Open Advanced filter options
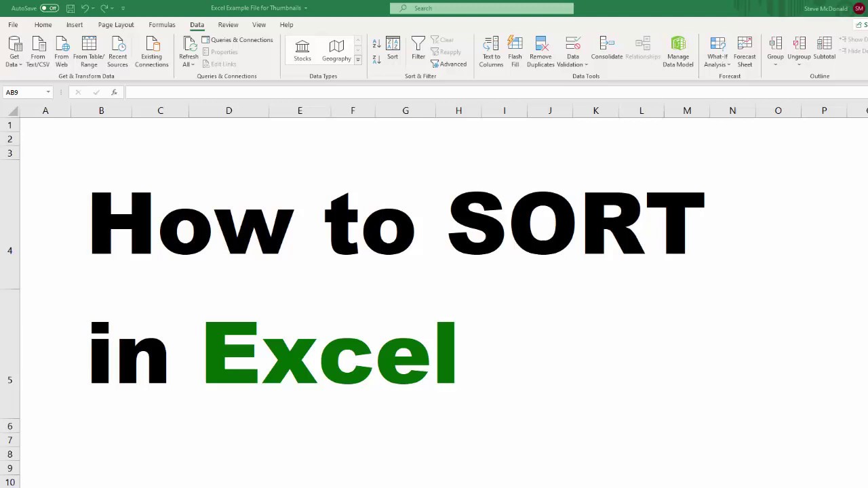The width and height of the screenshot is (868, 488). point(449,64)
